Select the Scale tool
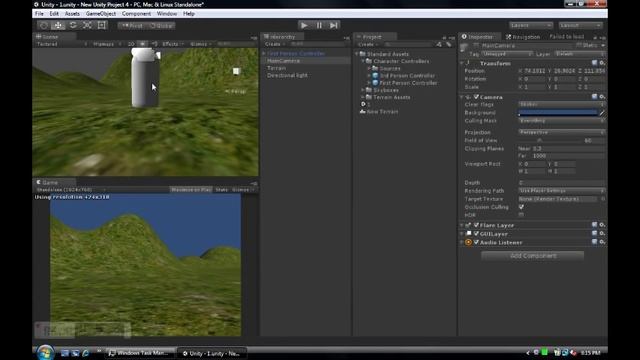Screen dimensions: 640x360 87,25
